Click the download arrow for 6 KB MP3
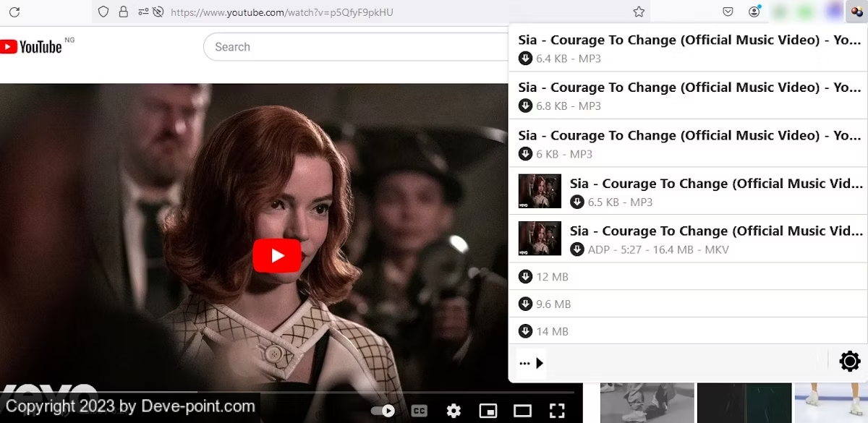This screenshot has width=868, height=423. [x=526, y=153]
